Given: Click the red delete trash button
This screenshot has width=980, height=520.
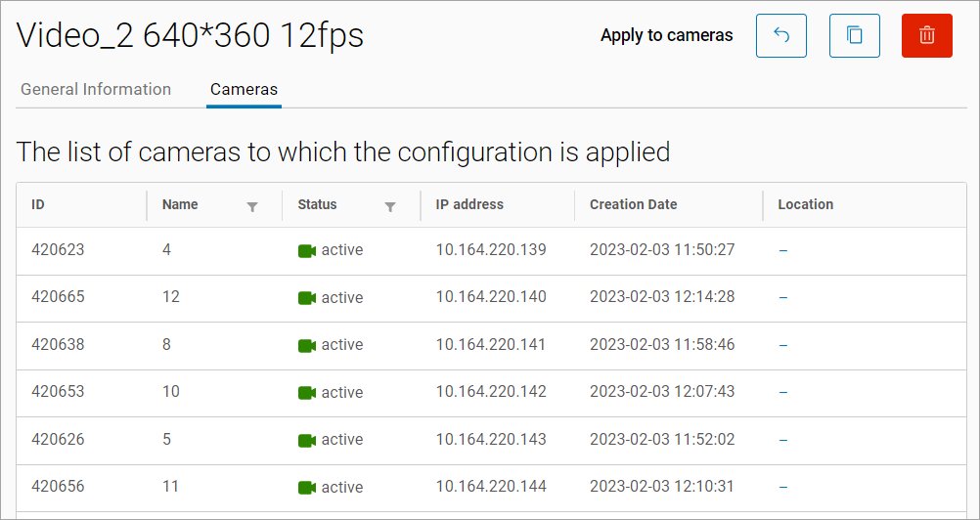Looking at the screenshot, I should (x=926, y=36).
